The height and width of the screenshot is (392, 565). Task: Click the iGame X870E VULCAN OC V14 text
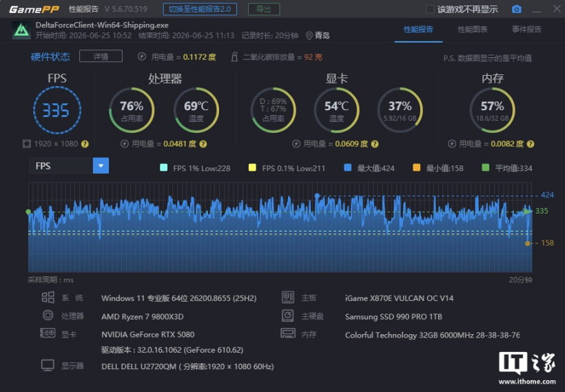[399, 298]
